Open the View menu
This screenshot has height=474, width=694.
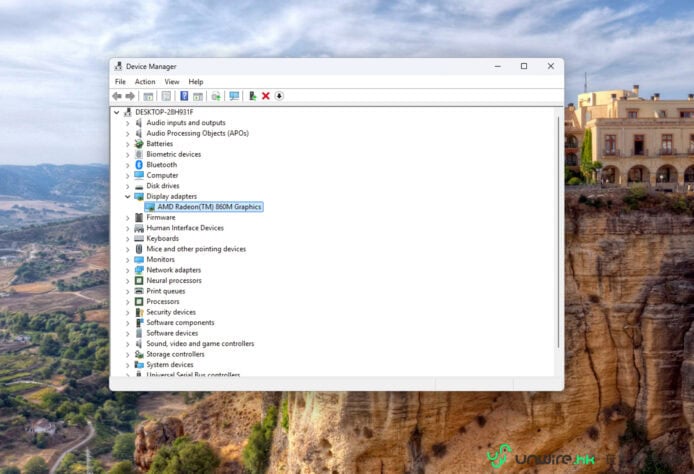[x=172, y=82]
